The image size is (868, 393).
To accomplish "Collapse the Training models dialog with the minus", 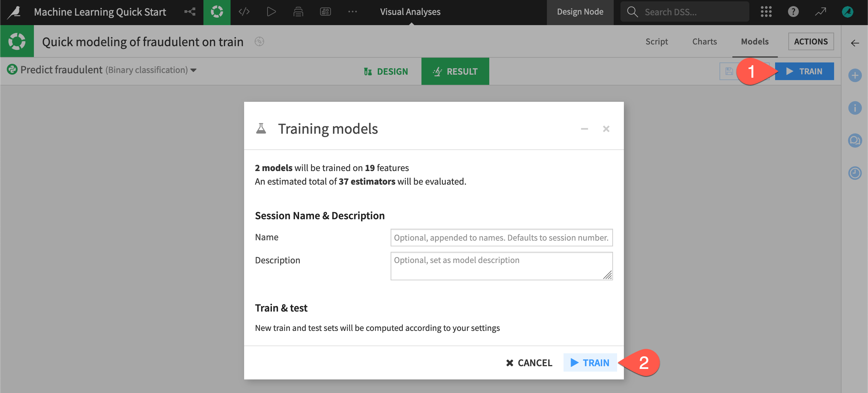I will click(584, 129).
